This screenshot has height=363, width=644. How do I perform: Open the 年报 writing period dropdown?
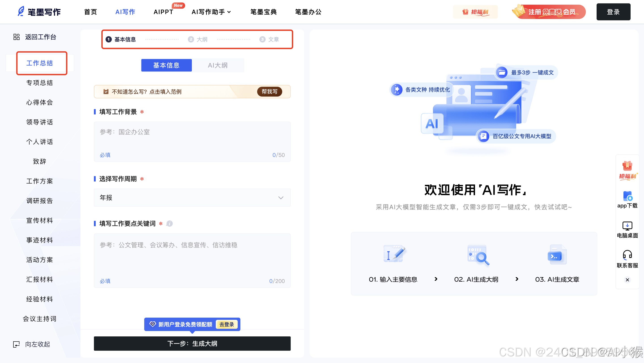point(192,198)
